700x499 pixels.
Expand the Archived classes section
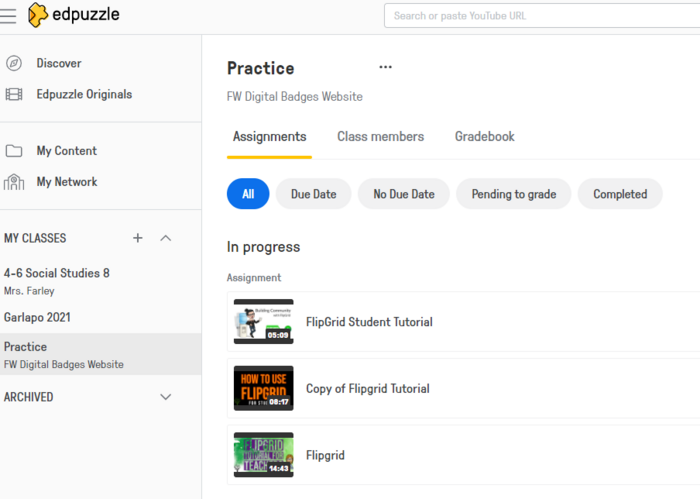(x=166, y=397)
